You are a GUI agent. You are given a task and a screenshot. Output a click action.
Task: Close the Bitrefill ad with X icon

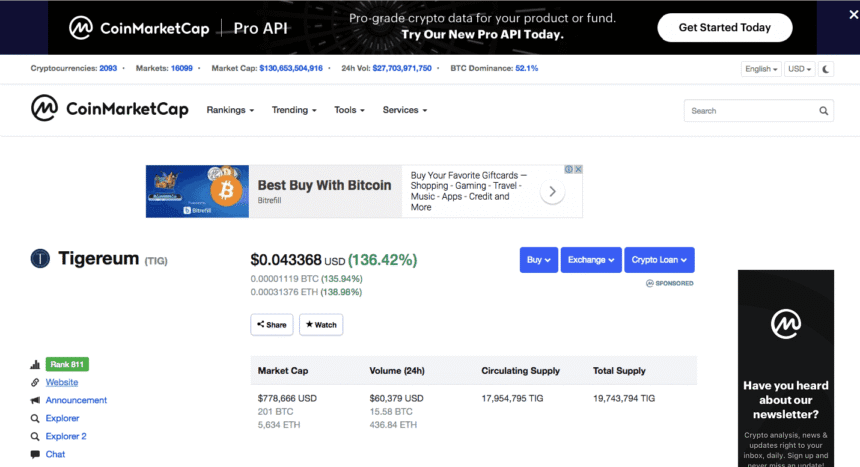click(578, 170)
